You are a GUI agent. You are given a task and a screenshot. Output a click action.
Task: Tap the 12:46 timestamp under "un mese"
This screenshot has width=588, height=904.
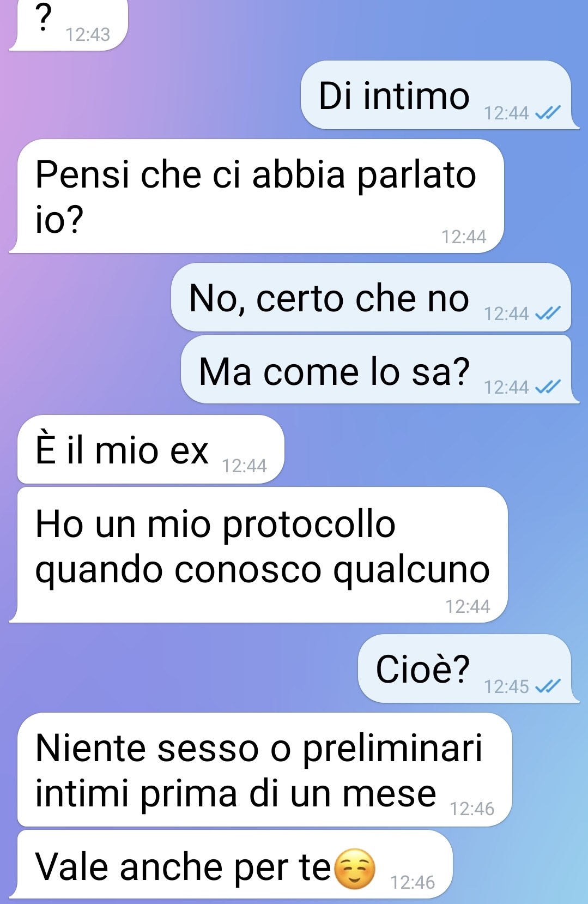(472, 809)
